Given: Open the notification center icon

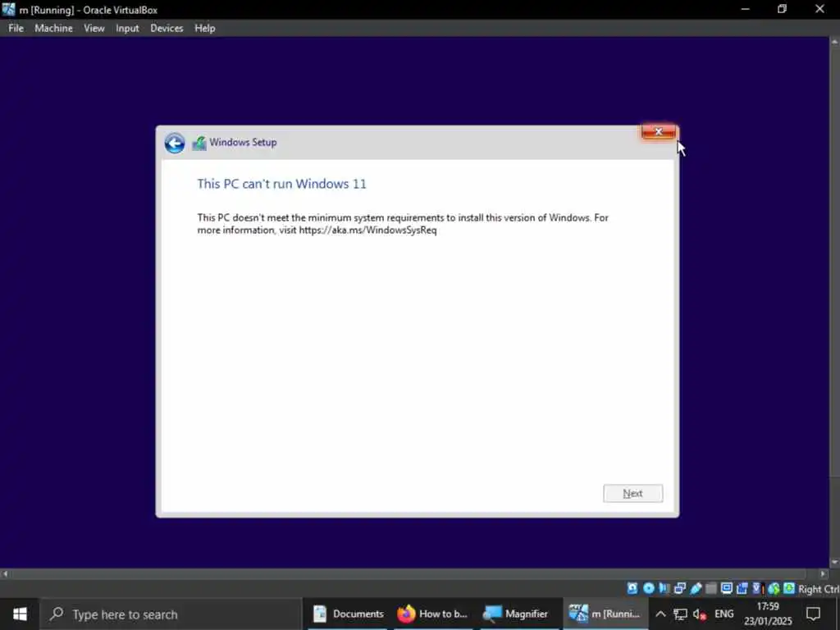Looking at the screenshot, I should 813,614.
